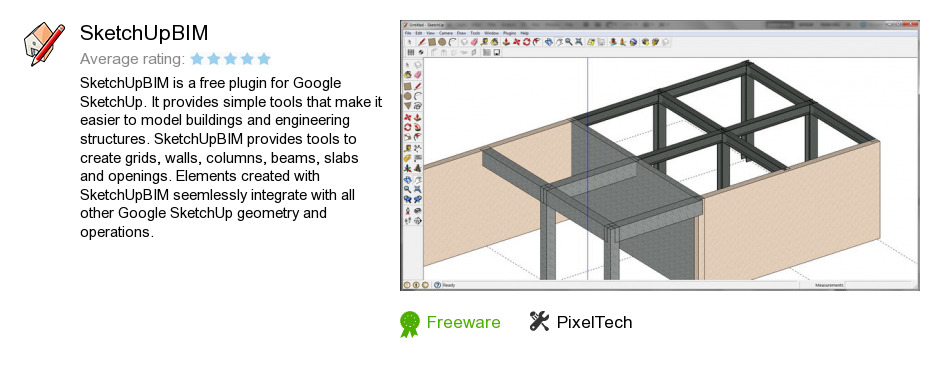Pick the Select arrow in top toolbar
940x368 pixels.
pyautogui.click(x=409, y=42)
